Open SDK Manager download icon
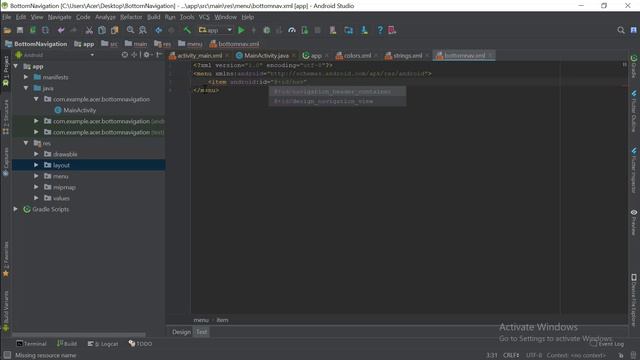 click(x=364, y=30)
